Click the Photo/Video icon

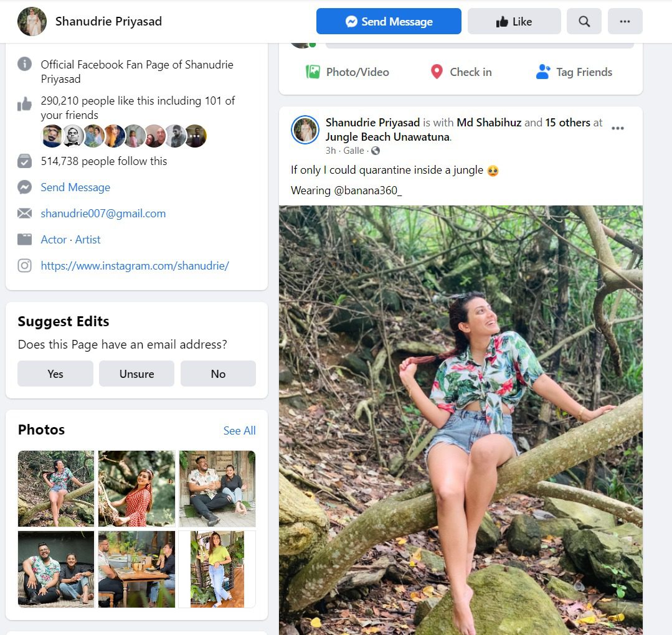coord(313,72)
